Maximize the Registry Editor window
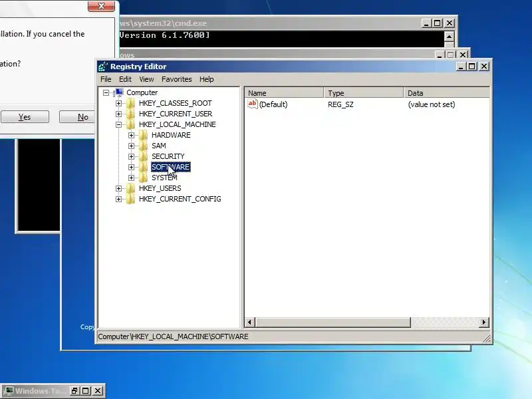This screenshot has height=399, width=532. click(x=472, y=66)
